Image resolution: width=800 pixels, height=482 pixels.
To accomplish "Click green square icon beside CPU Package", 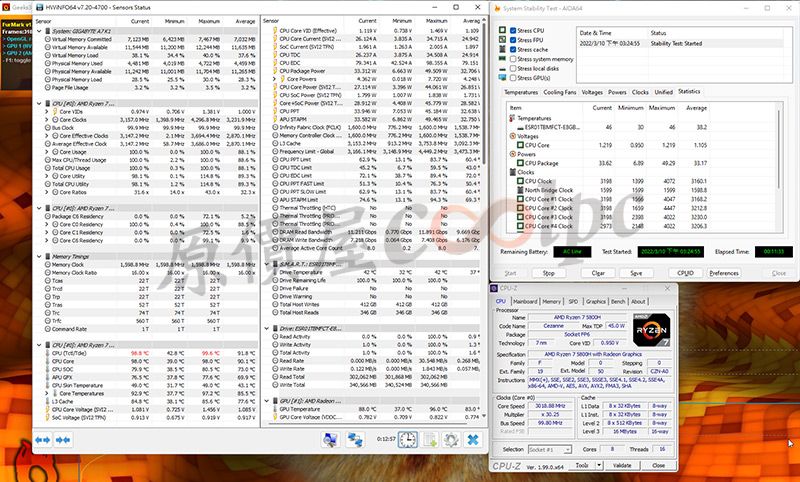I will 520,163.
